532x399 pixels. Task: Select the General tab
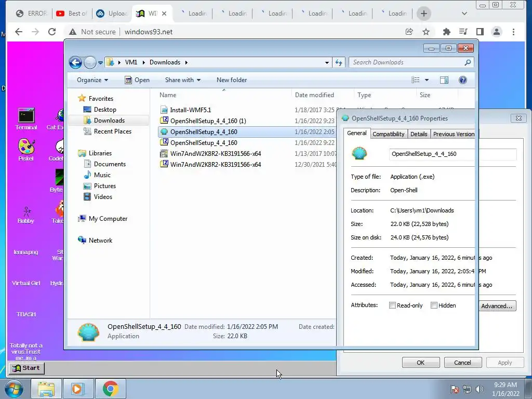pos(357,133)
